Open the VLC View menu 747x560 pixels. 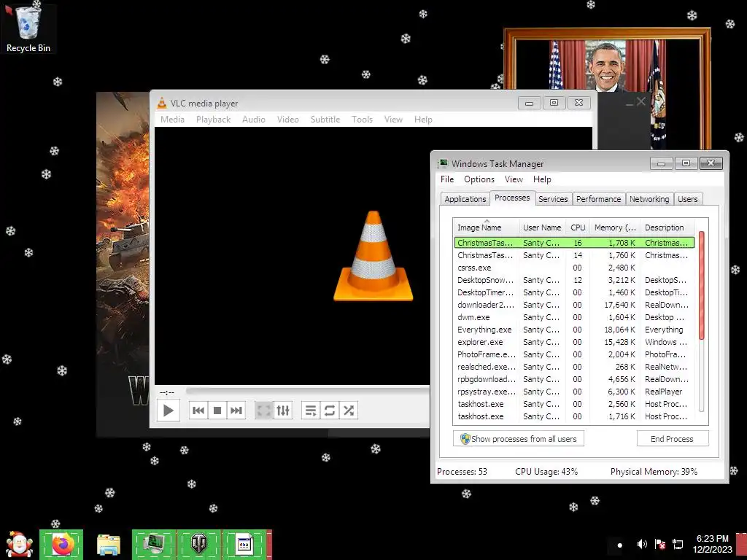pyautogui.click(x=393, y=120)
